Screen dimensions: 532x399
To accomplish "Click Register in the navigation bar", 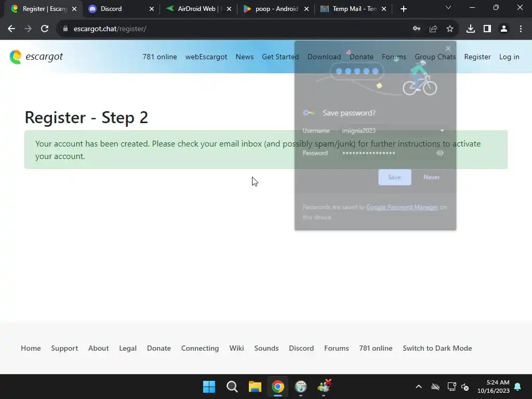I will [x=477, y=57].
